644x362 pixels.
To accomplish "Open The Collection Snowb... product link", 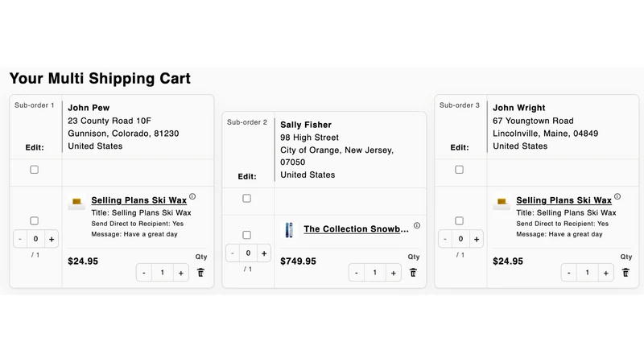I will click(356, 229).
